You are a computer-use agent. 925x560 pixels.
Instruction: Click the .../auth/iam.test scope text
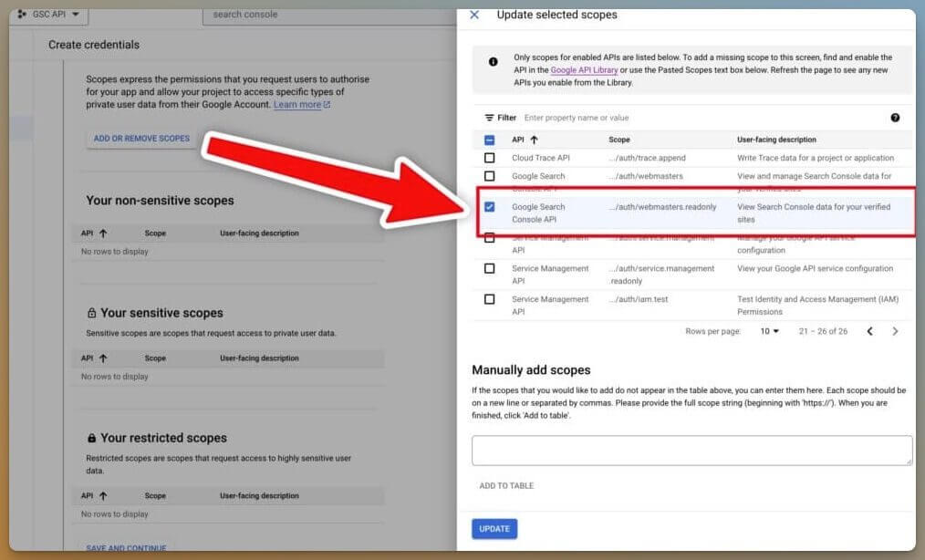pyautogui.click(x=639, y=299)
